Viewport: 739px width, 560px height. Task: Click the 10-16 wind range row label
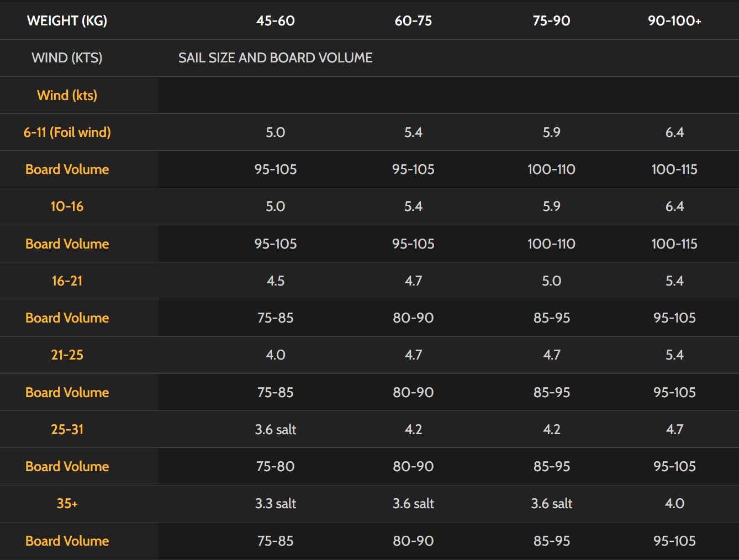coord(67,207)
